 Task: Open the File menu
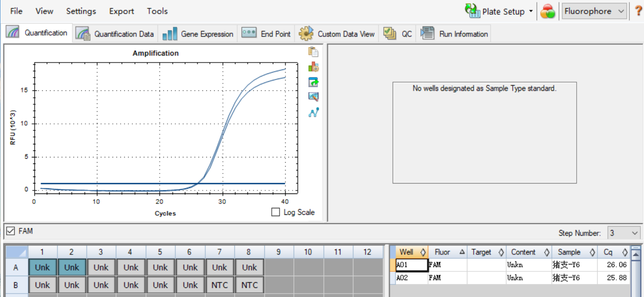point(16,11)
